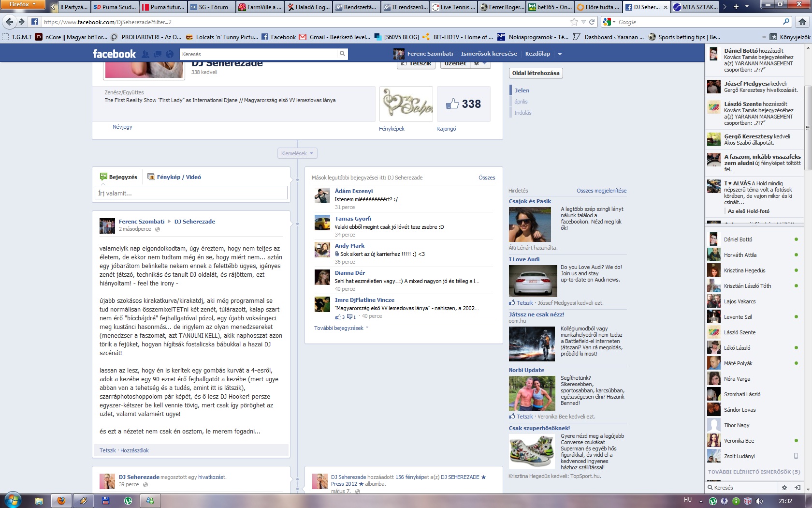Open the Kezdőlap link
812x508 pixels.
tap(537, 54)
